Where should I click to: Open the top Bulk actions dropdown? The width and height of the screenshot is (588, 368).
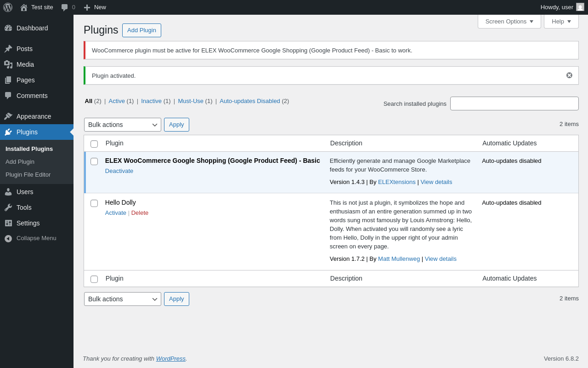click(x=123, y=125)
